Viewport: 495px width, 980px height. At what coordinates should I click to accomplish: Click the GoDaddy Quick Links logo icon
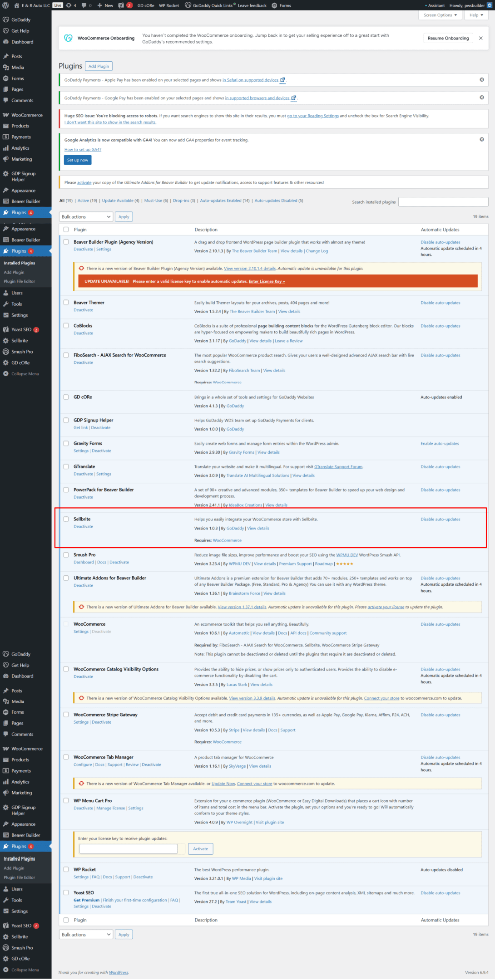188,5
